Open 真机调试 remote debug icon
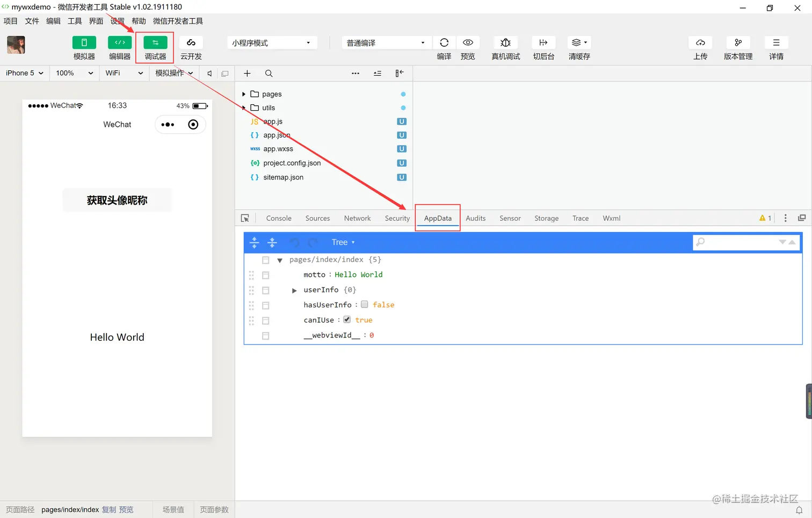The width and height of the screenshot is (812, 518). 505,42
